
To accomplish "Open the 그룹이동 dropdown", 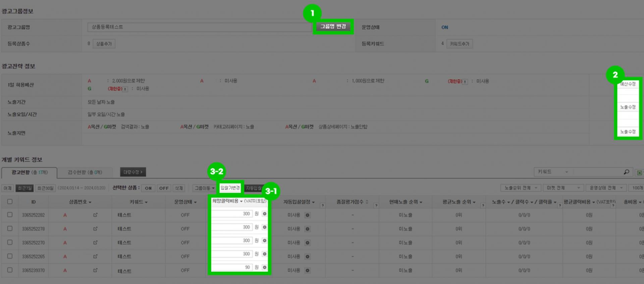I will 204,188.
